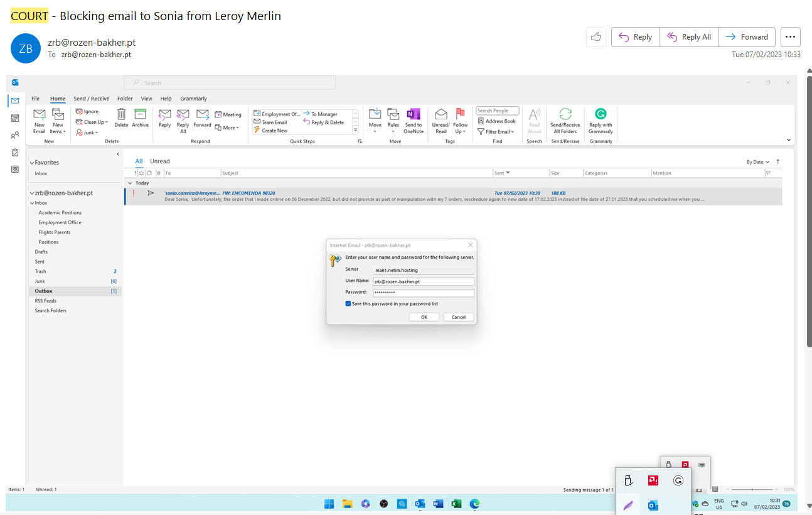Open the Tasks view in sidebar
The image size is (812, 515).
click(15, 152)
